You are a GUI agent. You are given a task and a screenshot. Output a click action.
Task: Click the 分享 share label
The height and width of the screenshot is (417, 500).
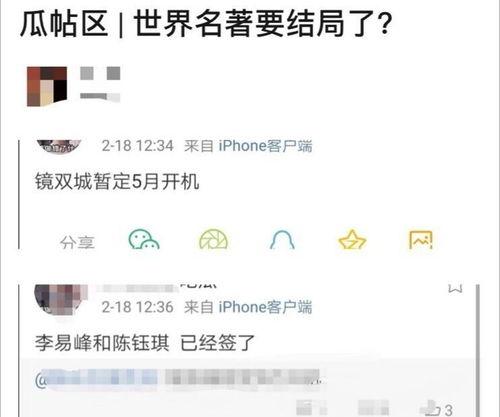(77, 242)
